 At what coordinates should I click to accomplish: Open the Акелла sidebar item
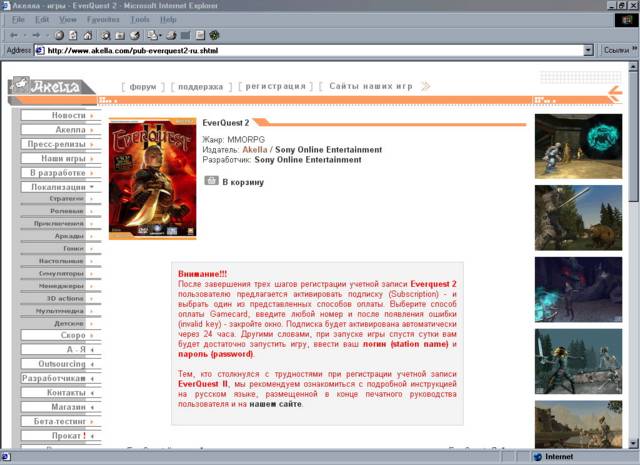tap(61, 130)
